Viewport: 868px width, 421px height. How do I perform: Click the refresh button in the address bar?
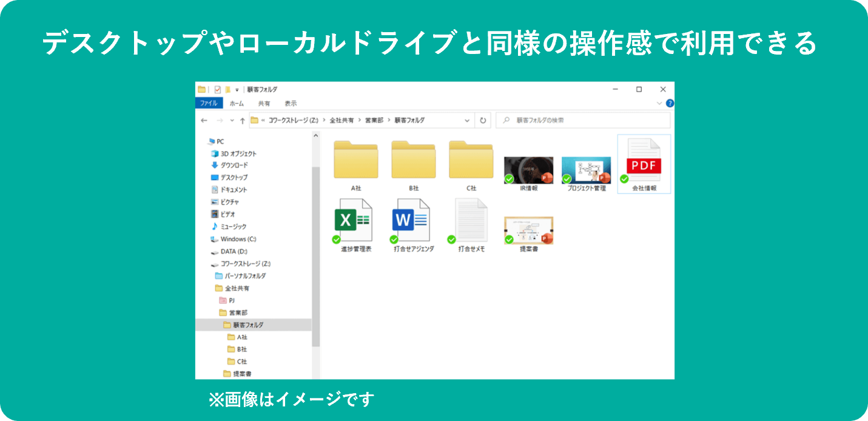(x=482, y=120)
